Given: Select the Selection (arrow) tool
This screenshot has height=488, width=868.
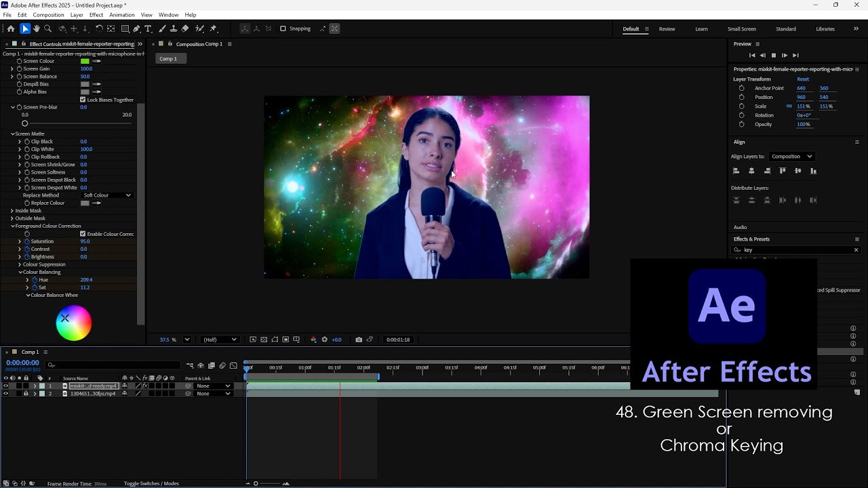Looking at the screenshot, I should tap(25, 28).
